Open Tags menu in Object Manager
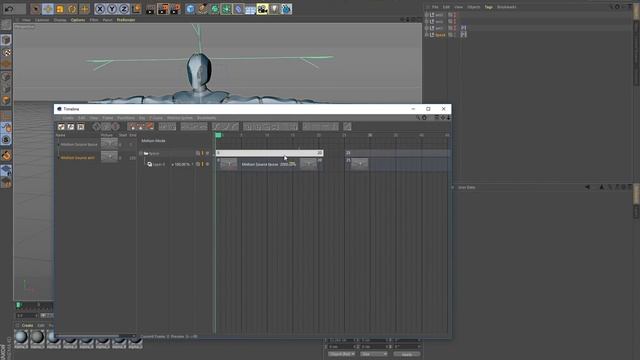640x360 pixels. pos(489,7)
